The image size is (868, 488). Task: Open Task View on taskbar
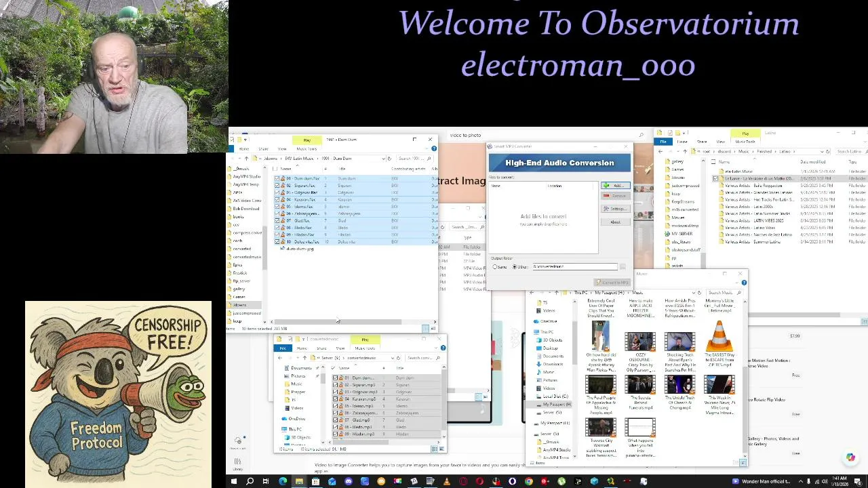tap(266, 482)
